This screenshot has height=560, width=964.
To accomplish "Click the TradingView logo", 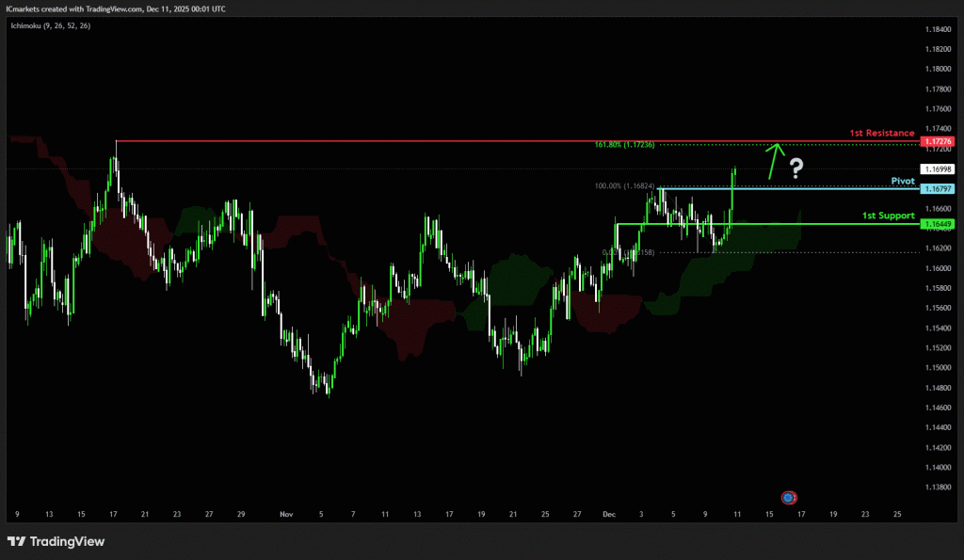I will (x=56, y=541).
